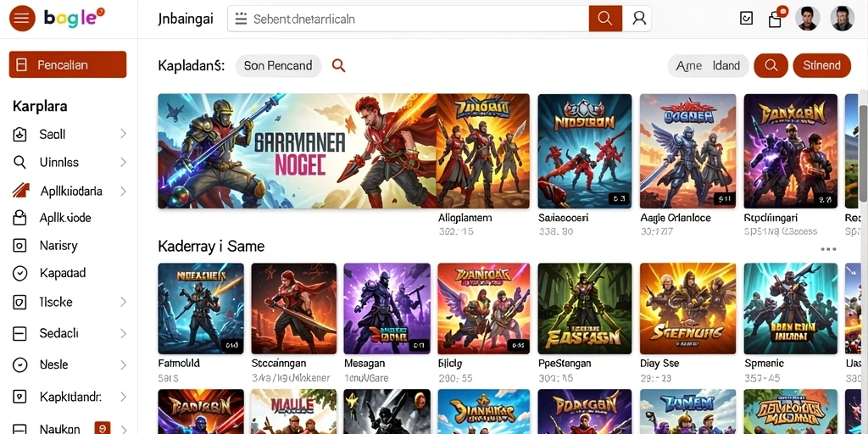Screen dimensions: 868x434
Task: Click the Narisry sidebar icon
Action: (x=20, y=245)
